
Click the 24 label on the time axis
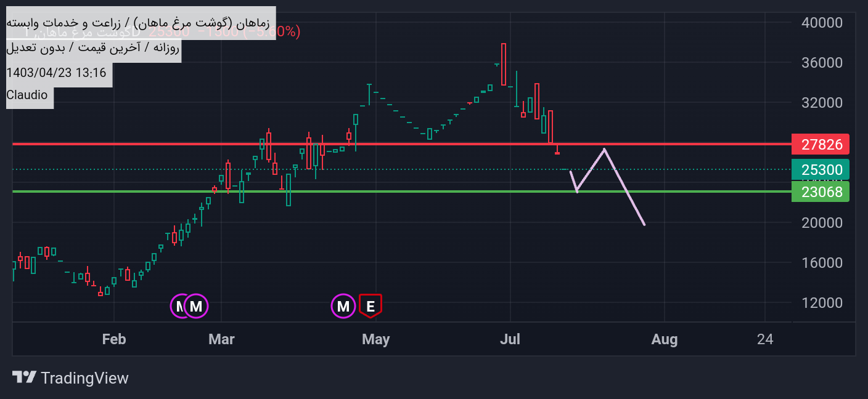765,339
